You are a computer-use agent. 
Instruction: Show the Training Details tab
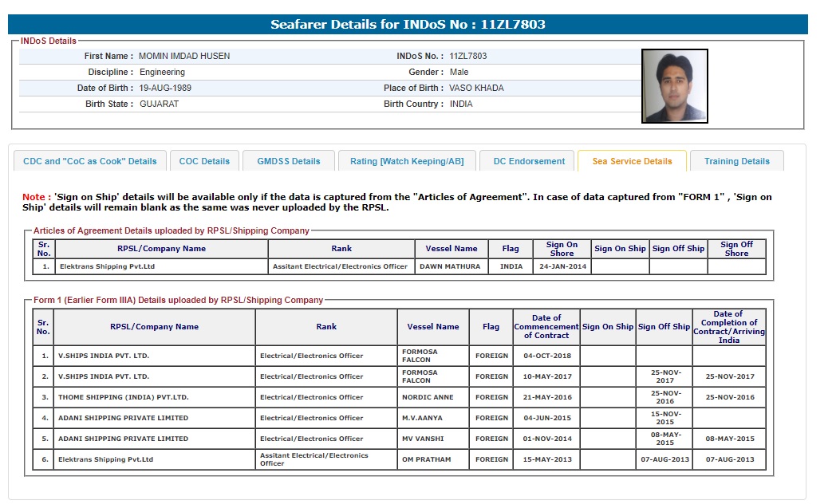point(736,161)
